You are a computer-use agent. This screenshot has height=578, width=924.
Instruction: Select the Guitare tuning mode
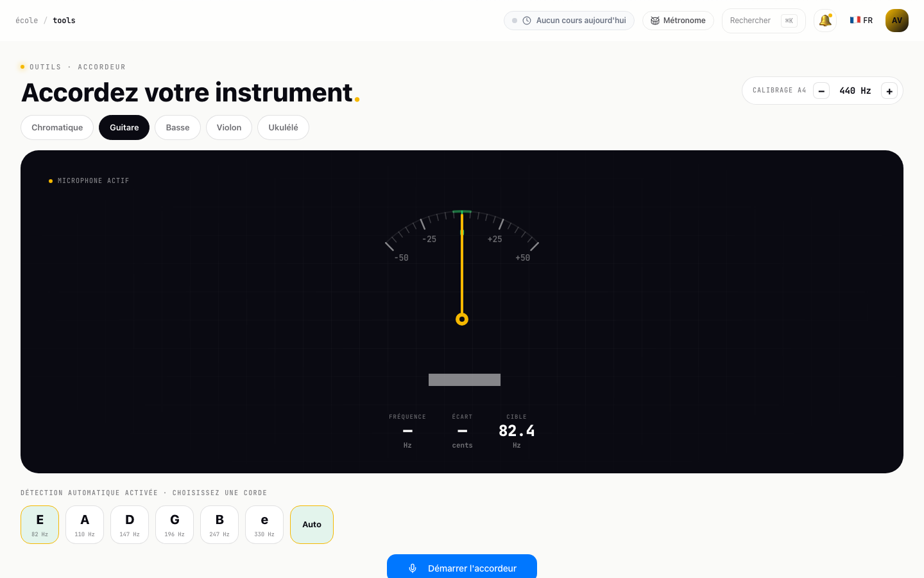click(x=124, y=127)
